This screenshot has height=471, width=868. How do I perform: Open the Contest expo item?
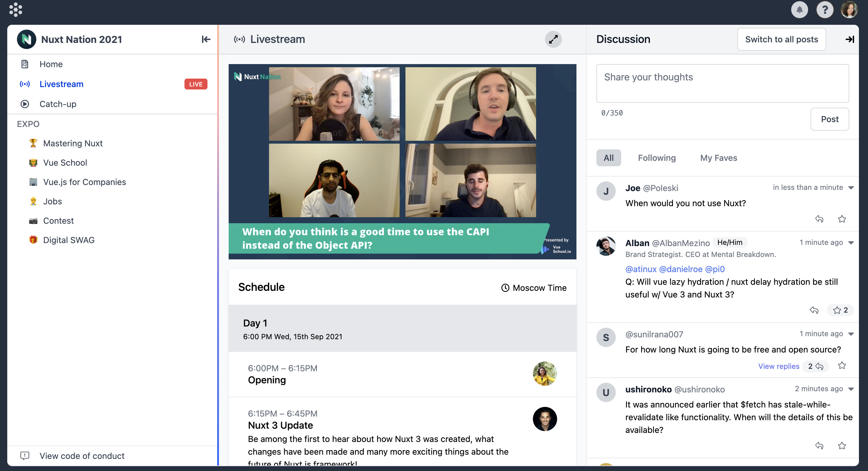tap(58, 221)
